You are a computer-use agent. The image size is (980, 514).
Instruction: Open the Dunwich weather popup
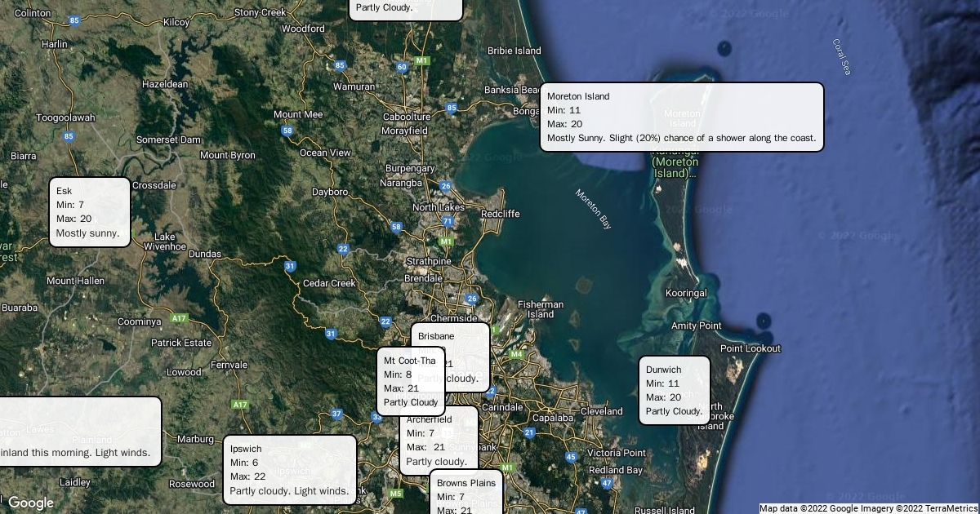tap(674, 390)
